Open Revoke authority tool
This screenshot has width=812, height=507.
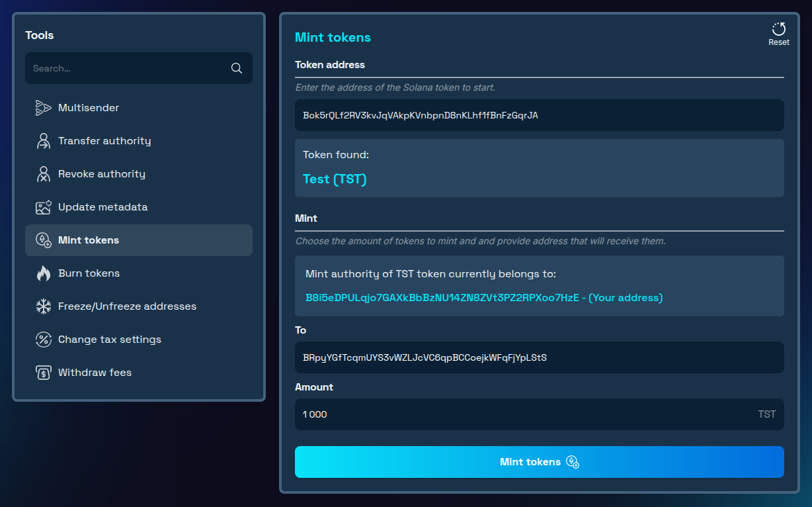pyautogui.click(x=139, y=174)
